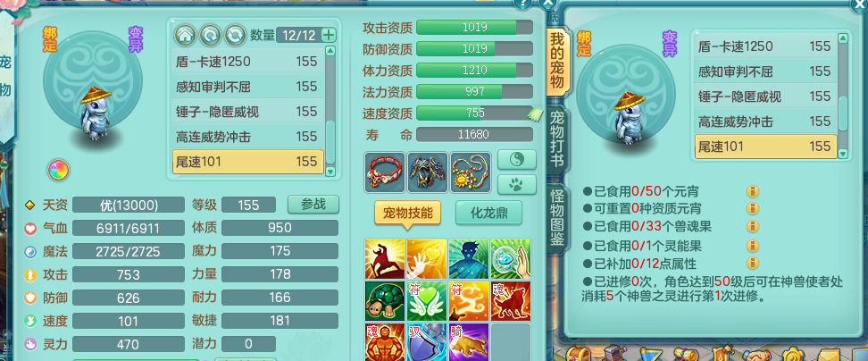
Task: Select the red bracelet pet equipment
Action: 384,172
